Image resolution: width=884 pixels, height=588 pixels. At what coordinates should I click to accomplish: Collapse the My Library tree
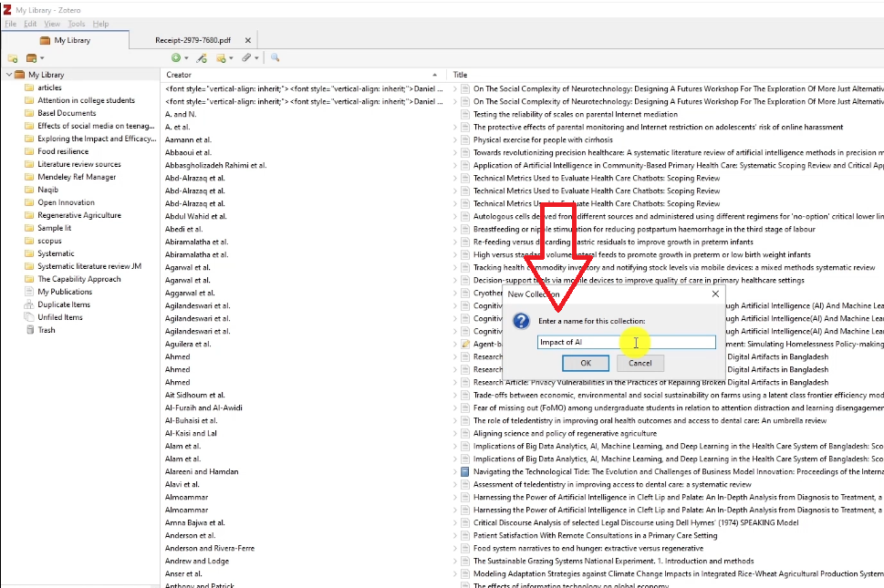click(x=9, y=75)
